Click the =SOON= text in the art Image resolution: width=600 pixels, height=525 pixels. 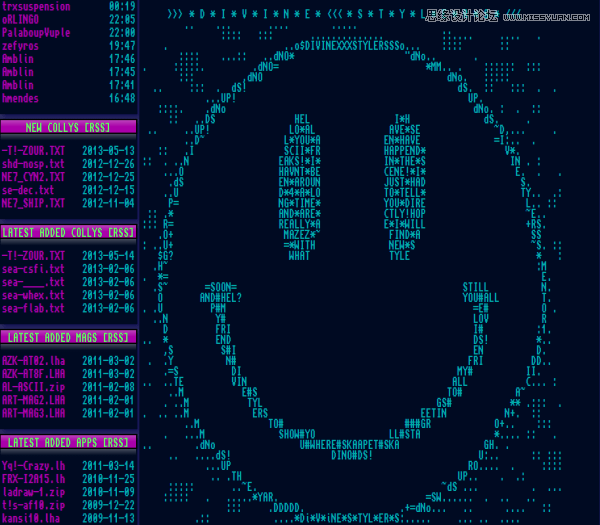tap(221, 287)
